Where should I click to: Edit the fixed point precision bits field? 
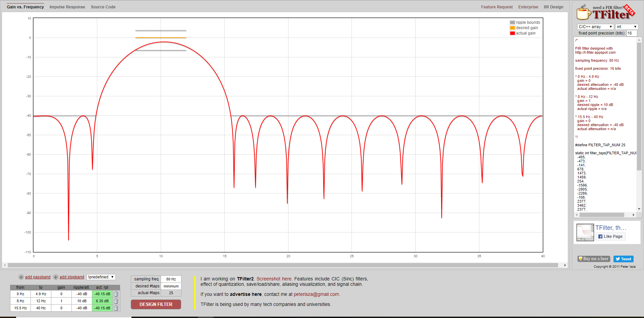coord(632,33)
